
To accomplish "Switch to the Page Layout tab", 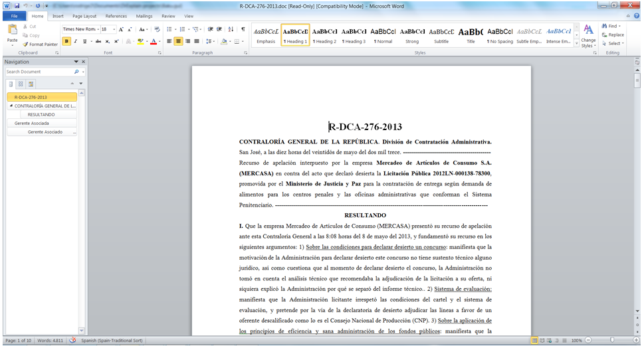I will click(x=84, y=16).
